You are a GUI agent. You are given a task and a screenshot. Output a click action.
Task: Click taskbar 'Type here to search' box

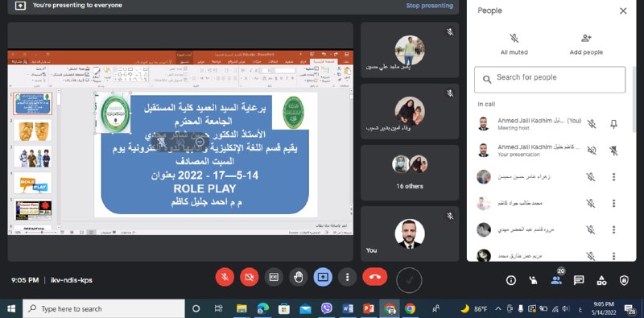pyautogui.click(x=104, y=308)
